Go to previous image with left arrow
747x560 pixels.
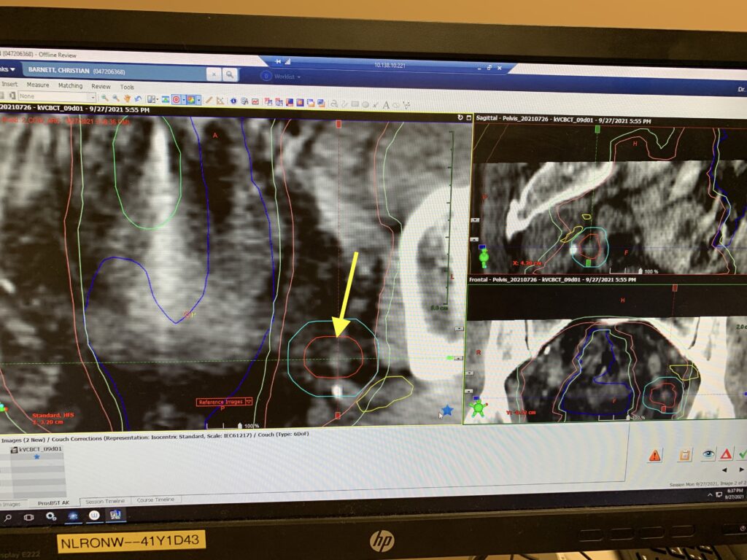[724, 470]
